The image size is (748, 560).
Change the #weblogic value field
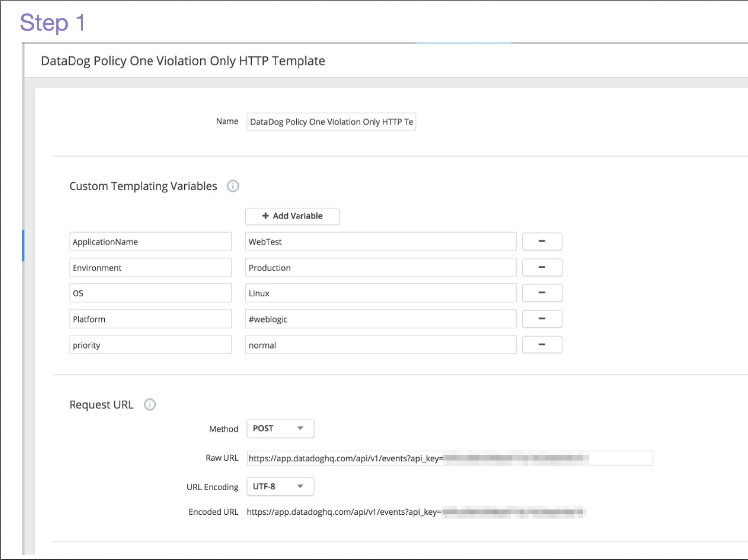tap(380, 319)
